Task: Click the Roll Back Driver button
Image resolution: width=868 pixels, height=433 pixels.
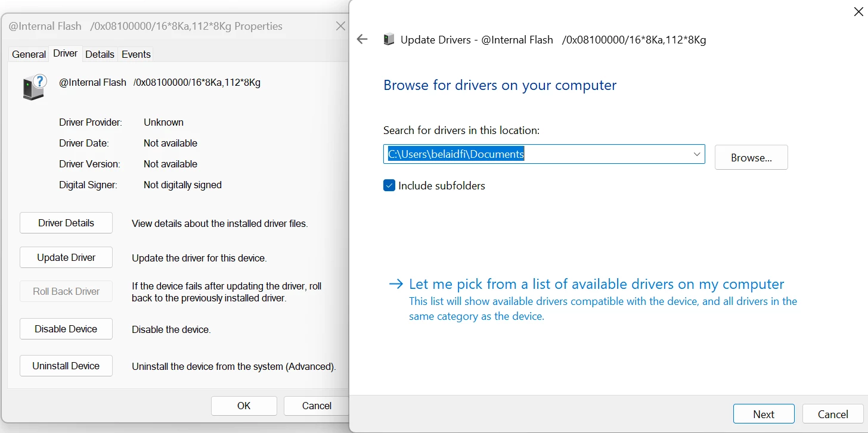Action: click(66, 291)
